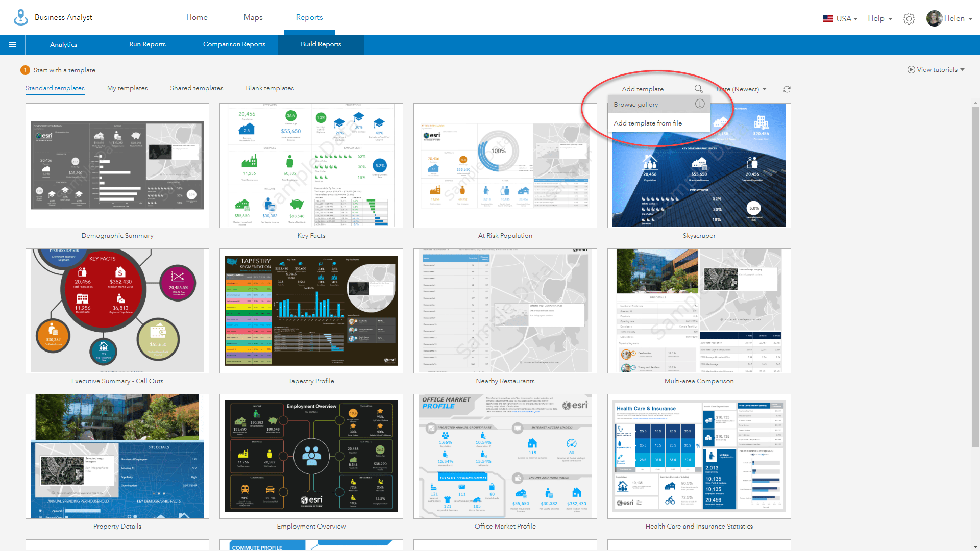The height and width of the screenshot is (551, 980).
Task: Open the Comparison Reports tab
Action: [x=234, y=44]
